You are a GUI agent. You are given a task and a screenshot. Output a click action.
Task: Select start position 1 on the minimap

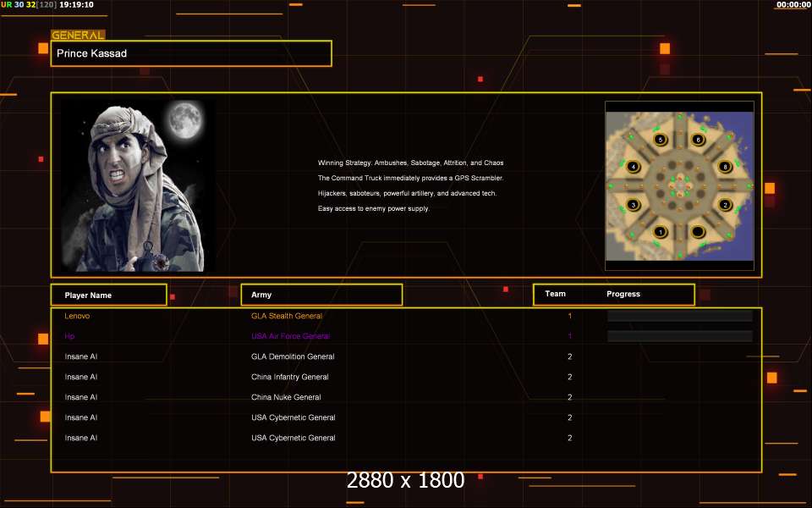661,232
